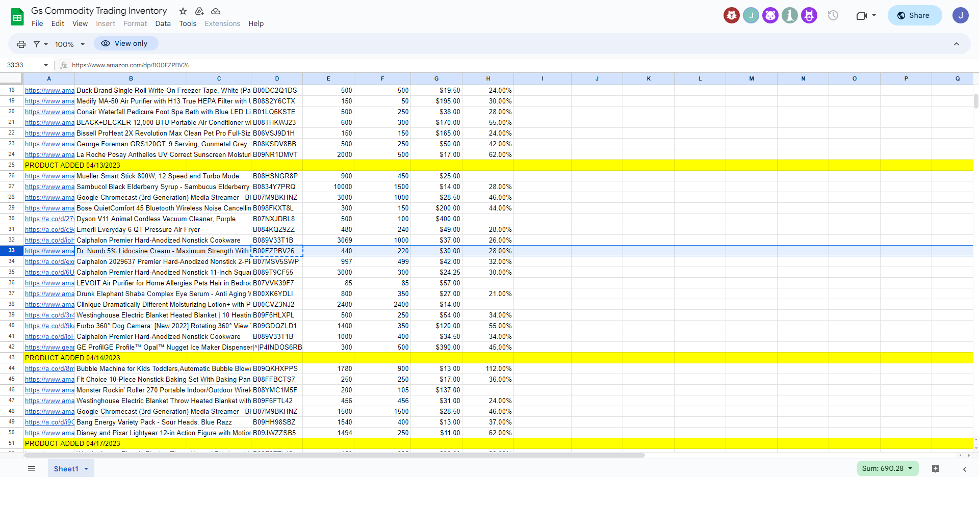
Task: Open version history clock icon
Action: click(x=833, y=15)
